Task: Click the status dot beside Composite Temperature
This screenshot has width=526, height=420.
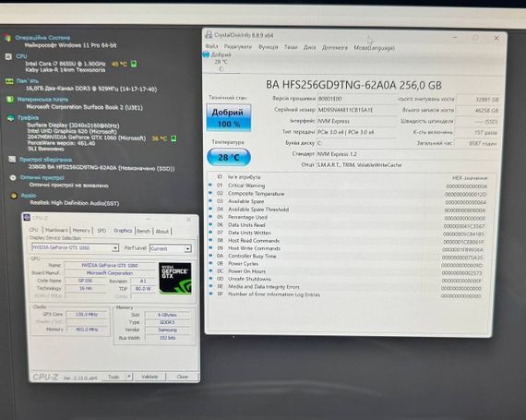Action: click(x=210, y=193)
